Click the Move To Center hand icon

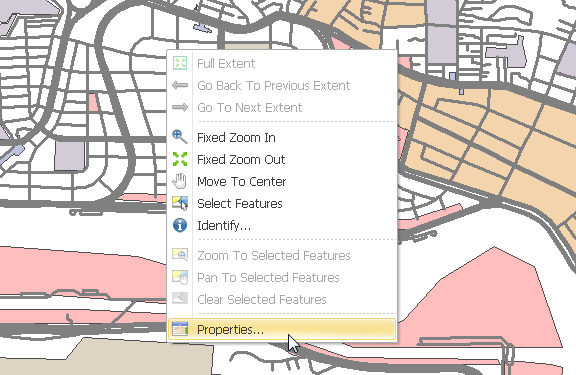180,181
